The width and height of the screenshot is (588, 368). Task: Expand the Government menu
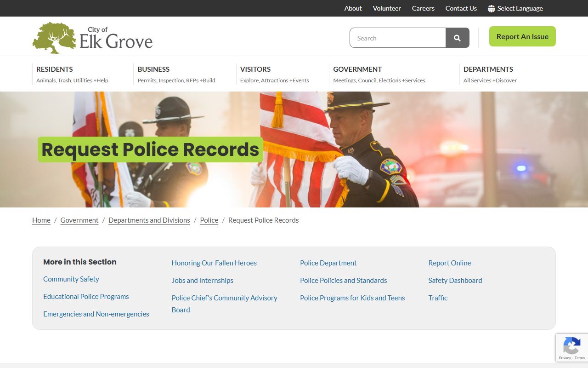(x=379, y=74)
